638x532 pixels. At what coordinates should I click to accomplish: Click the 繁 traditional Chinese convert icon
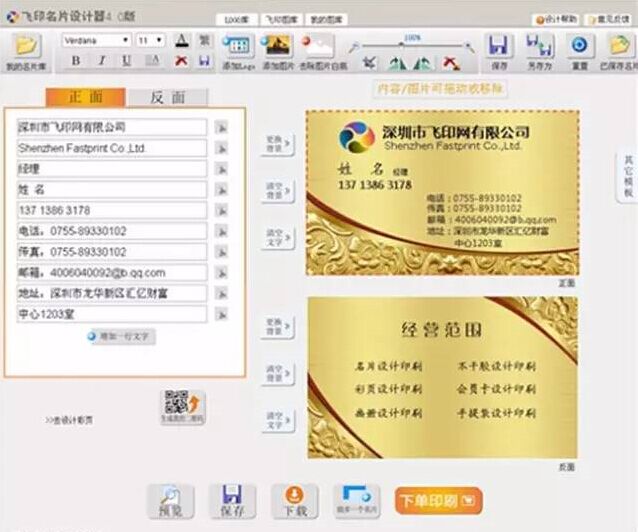click(205, 40)
